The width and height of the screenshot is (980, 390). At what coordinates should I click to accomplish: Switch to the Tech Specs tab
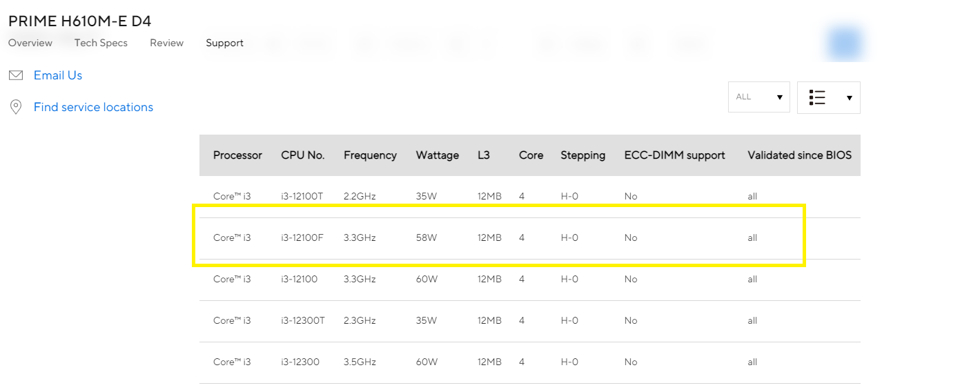[x=101, y=43]
